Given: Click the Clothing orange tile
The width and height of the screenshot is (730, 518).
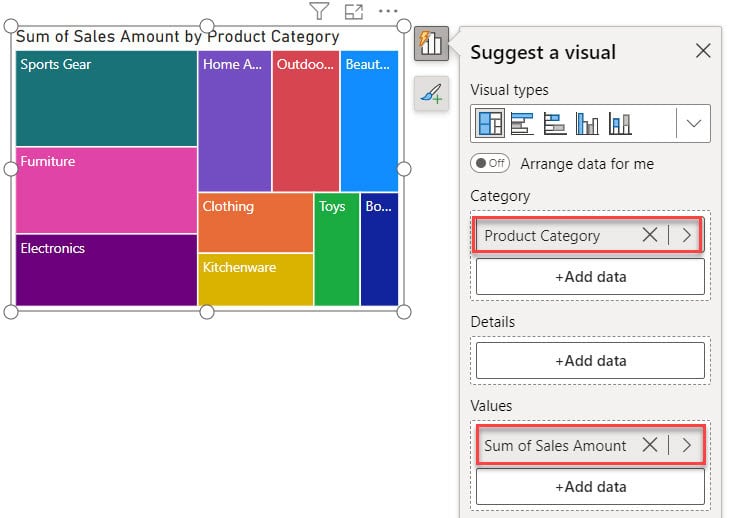Looking at the screenshot, I should point(256,222).
